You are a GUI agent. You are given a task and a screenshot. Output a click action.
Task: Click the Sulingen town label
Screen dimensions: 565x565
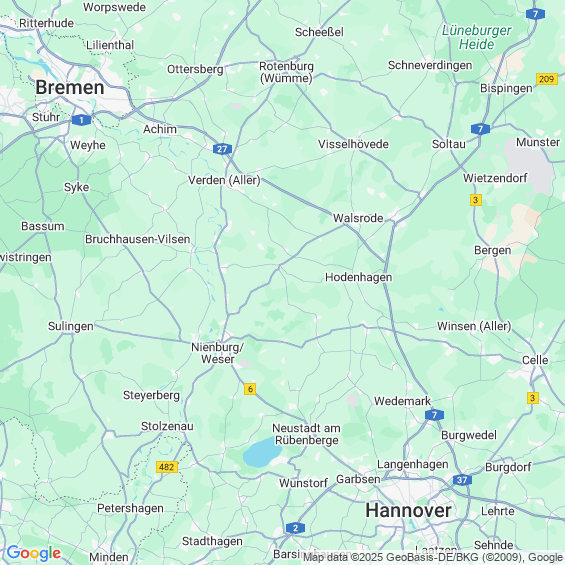tap(71, 326)
